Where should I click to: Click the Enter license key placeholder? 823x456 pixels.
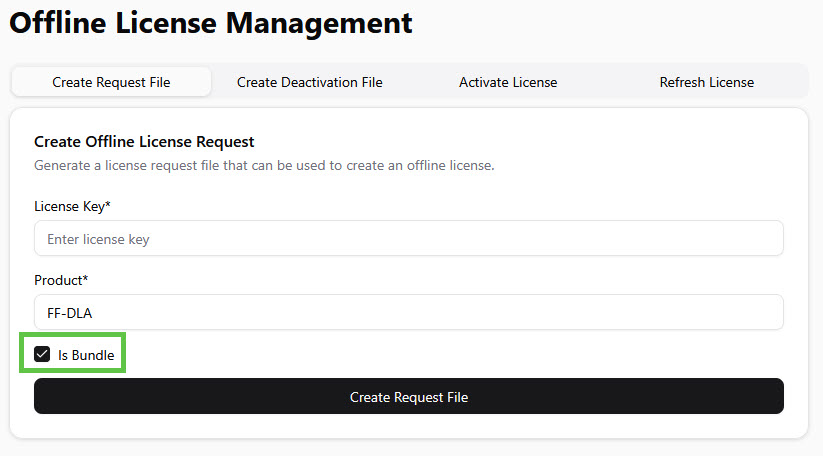tap(98, 239)
